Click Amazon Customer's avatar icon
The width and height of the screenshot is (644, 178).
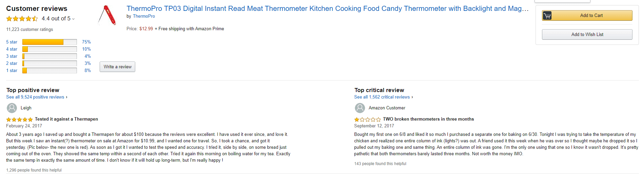point(360,108)
